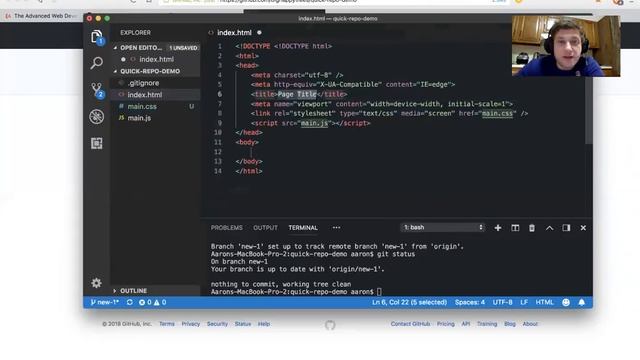640x360 pixels.
Task: Open more panel tabs ellipsis menu
Action: click(x=336, y=228)
